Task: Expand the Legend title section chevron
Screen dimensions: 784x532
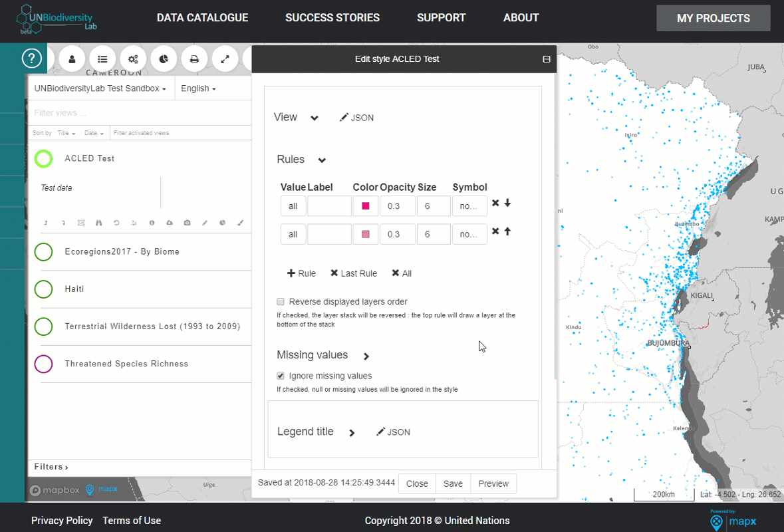Action: tap(352, 432)
